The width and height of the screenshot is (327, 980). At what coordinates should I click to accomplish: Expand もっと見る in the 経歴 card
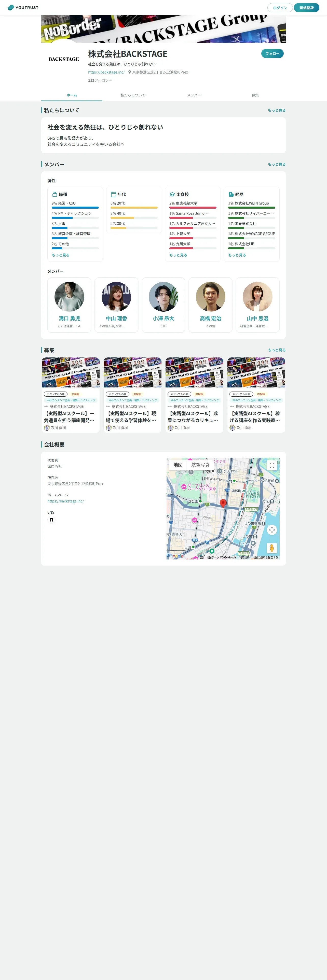tap(237, 255)
